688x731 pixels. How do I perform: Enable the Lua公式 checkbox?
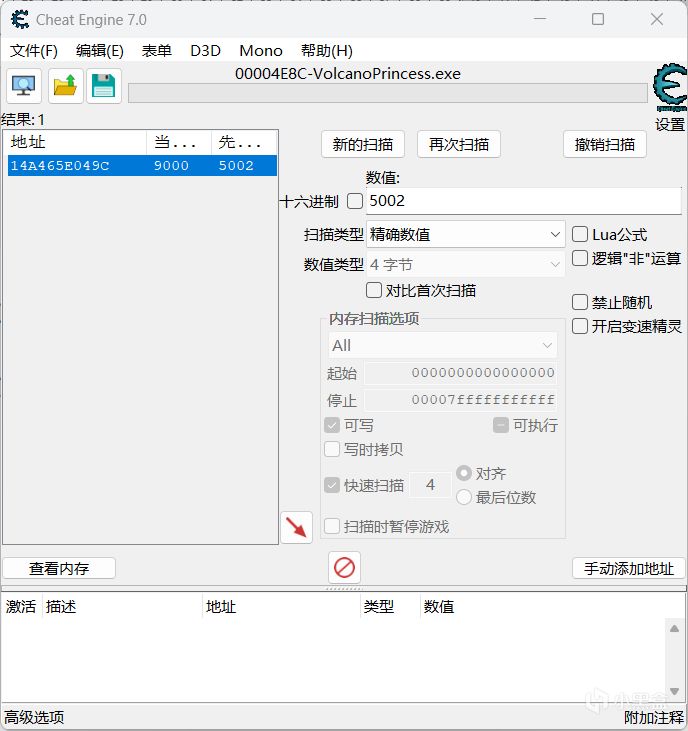point(579,234)
